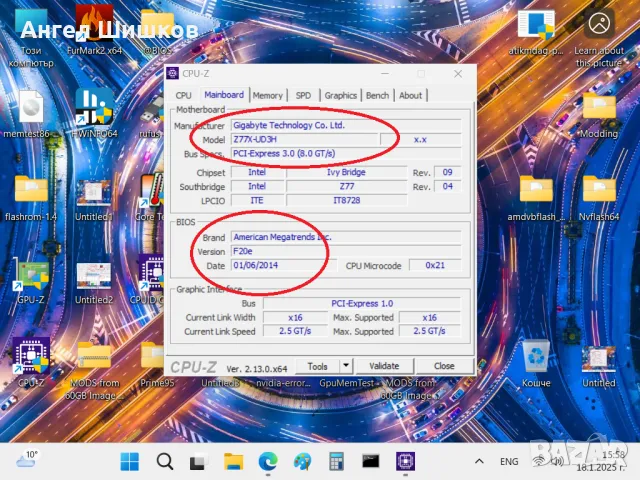Click the Learn about this picture icon
This screenshot has height=480, width=640.
point(599,37)
